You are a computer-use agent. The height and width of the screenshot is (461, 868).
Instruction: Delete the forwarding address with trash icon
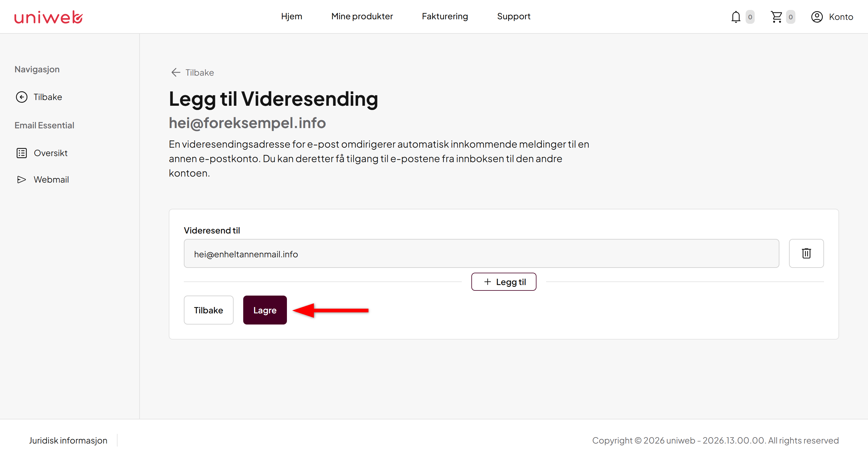(806, 253)
